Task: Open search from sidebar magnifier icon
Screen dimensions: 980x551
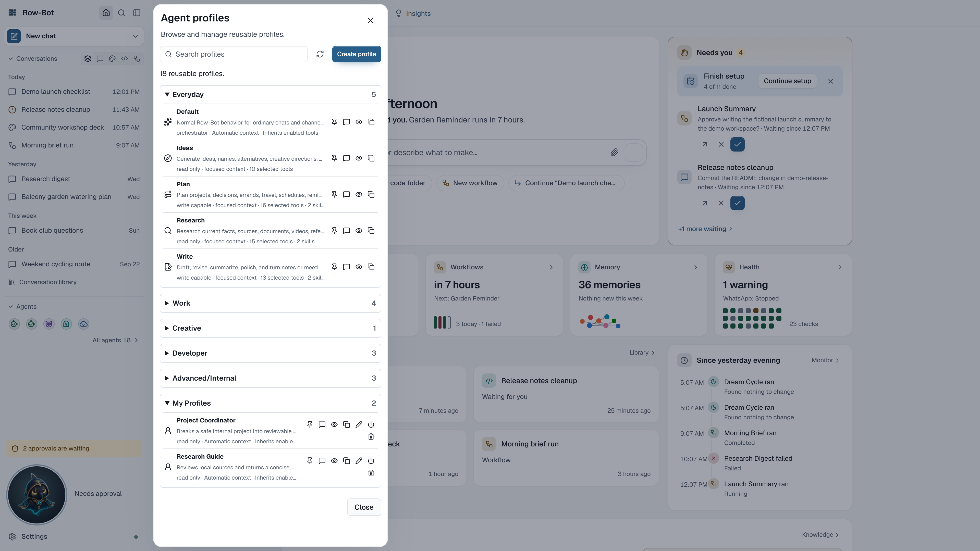Action: coord(121,12)
